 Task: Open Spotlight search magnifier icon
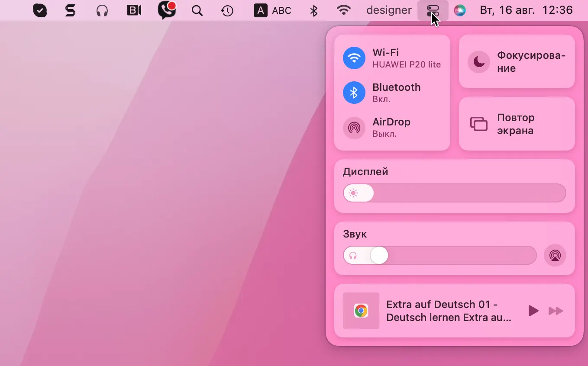point(197,10)
